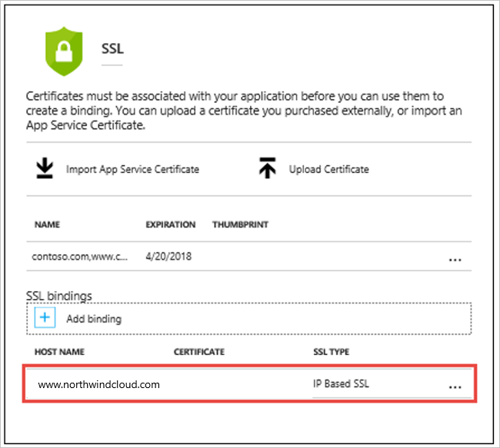
Task: Click the NAME column header
Action: click(47, 224)
